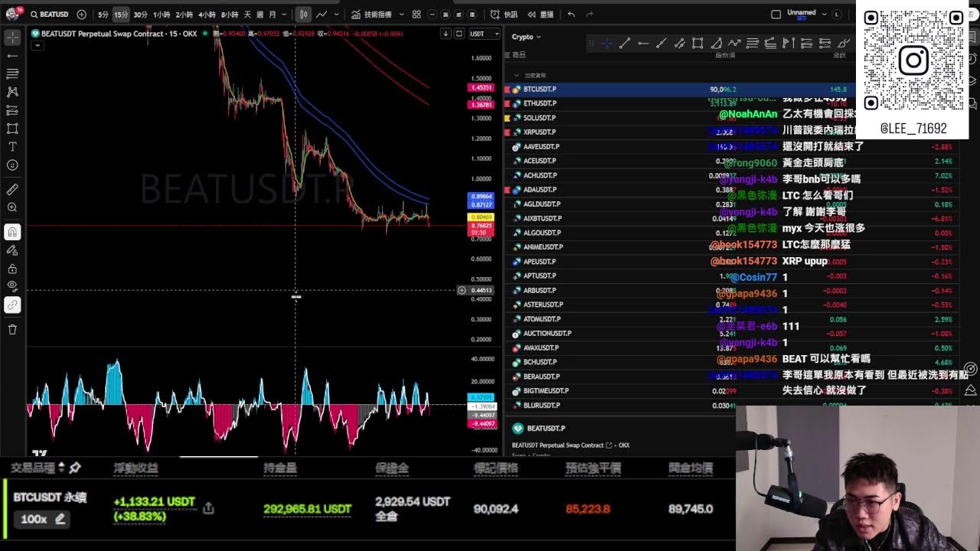The height and width of the screenshot is (551, 980).
Task: Edit the 100x leverage setting for BTCUSDT
Action: pyautogui.click(x=41, y=519)
